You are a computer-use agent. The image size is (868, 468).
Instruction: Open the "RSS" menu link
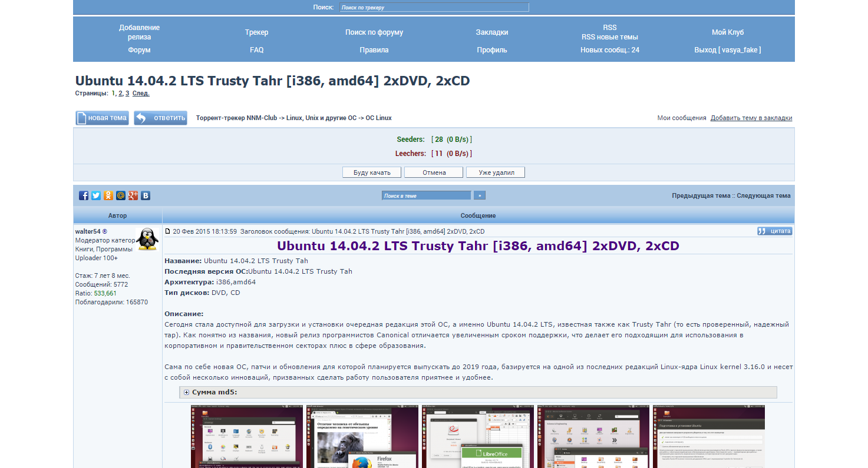tap(610, 28)
